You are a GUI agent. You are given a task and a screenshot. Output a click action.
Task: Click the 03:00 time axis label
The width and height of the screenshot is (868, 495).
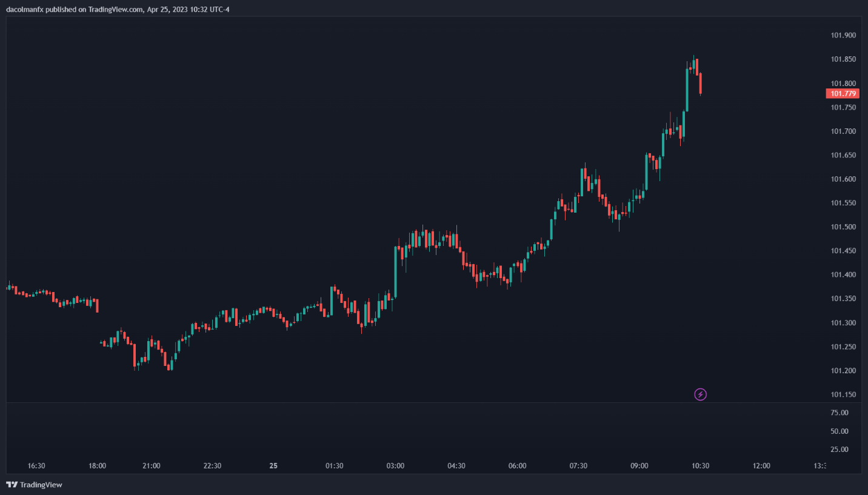[395, 466]
